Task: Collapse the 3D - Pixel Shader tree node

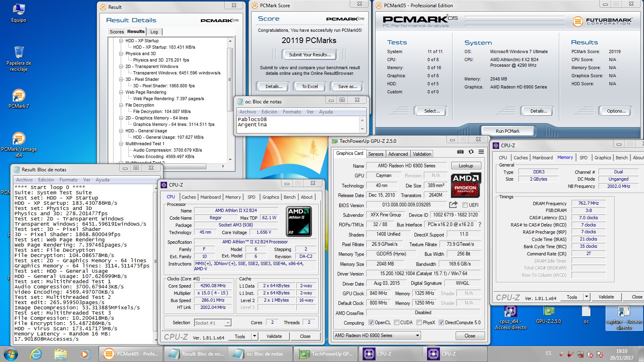Action: (121, 79)
